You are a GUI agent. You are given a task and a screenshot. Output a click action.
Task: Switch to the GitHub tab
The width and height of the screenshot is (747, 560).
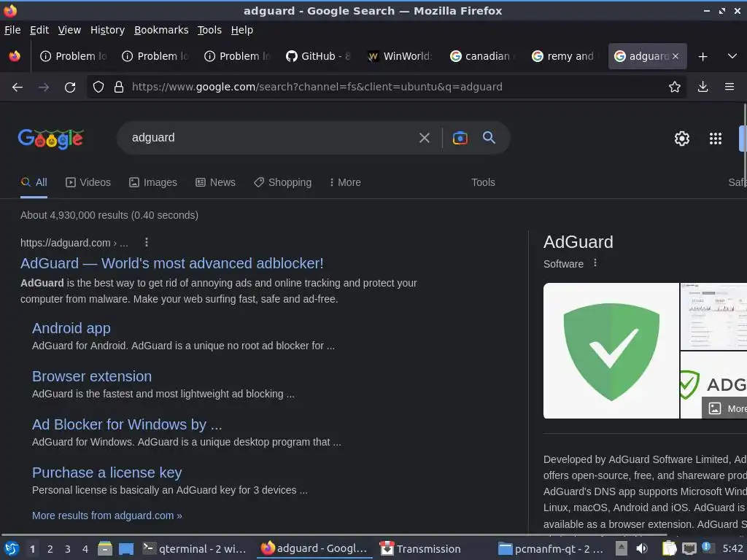[x=318, y=56]
